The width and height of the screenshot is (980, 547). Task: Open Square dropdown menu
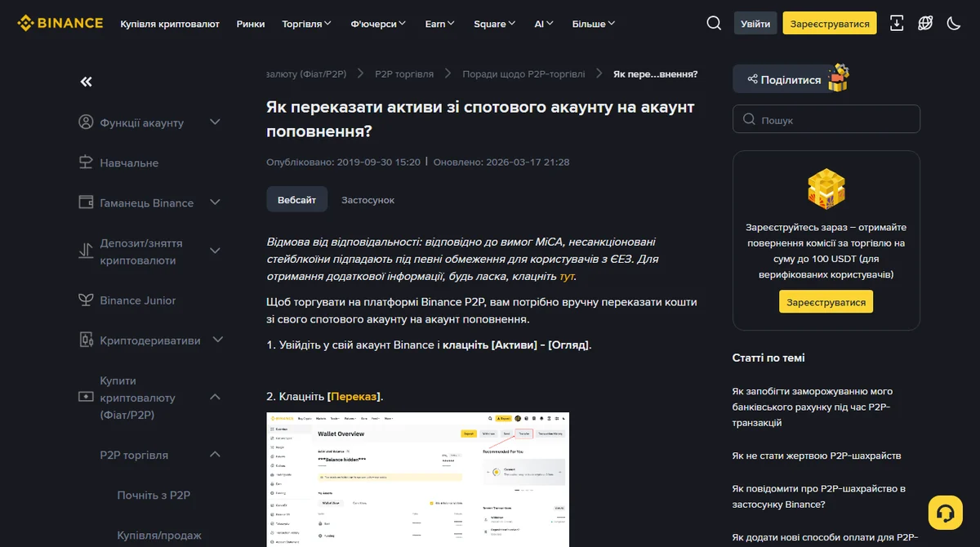495,24
